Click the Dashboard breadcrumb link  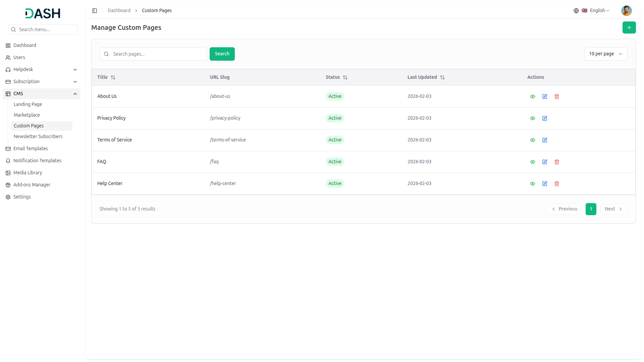pyautogui.click(x=119, y=11)
